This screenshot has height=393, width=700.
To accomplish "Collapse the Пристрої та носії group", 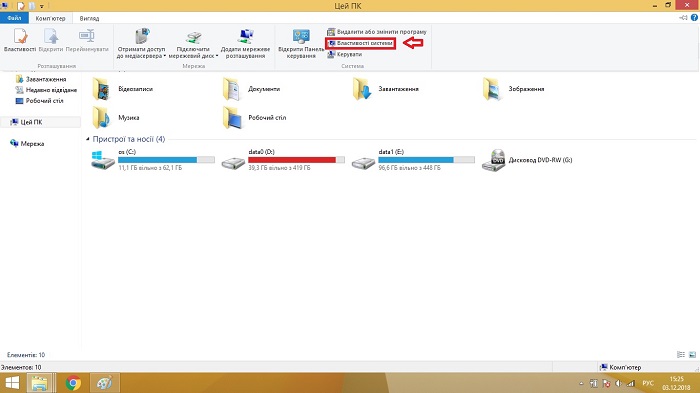I will coord(88,139).
